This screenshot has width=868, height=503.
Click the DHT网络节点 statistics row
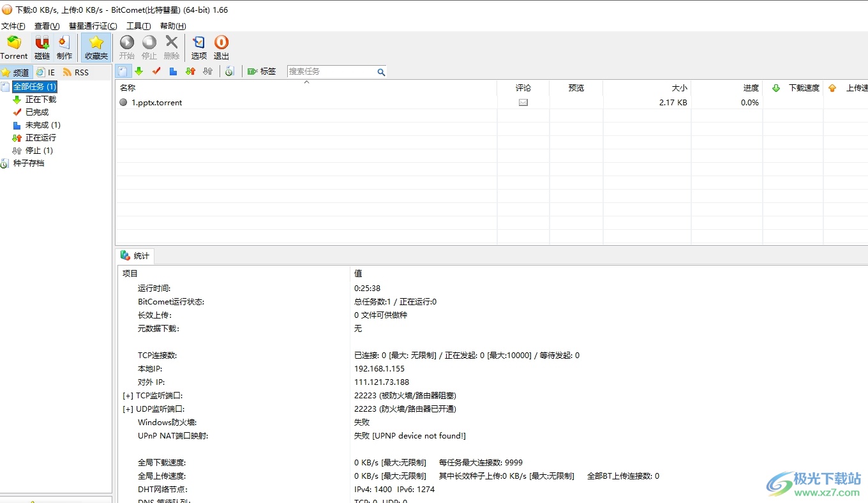click(x=491, y=490)
